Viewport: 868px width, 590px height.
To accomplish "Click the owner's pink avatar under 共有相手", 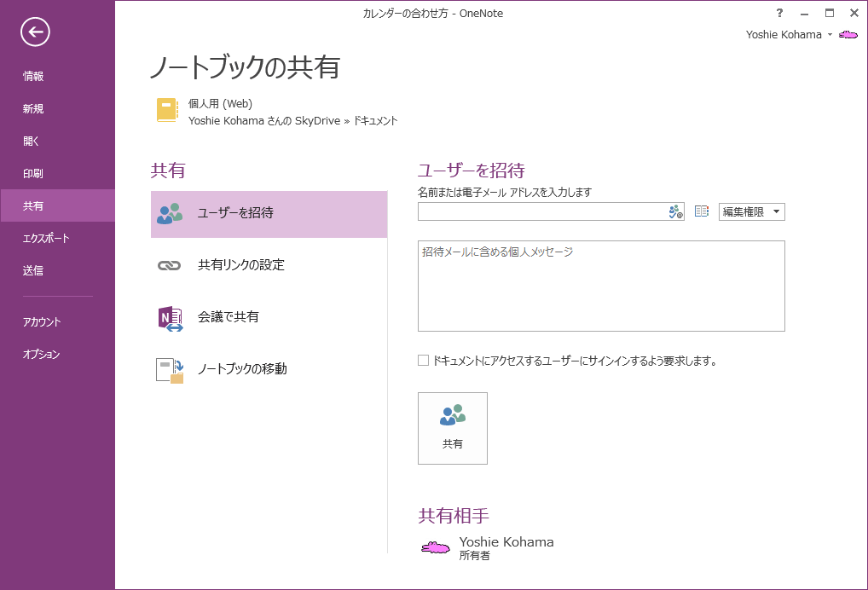I will click(436, 548).
